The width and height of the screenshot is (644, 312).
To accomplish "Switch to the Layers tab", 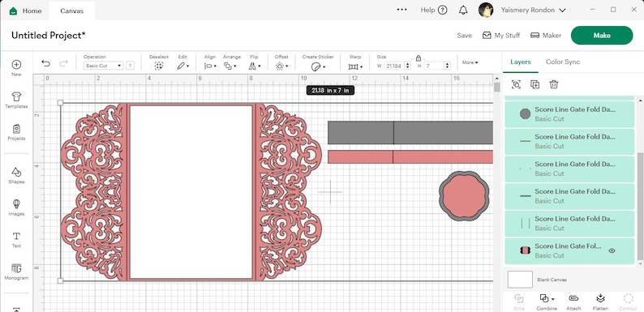I will tap(521, 62).
